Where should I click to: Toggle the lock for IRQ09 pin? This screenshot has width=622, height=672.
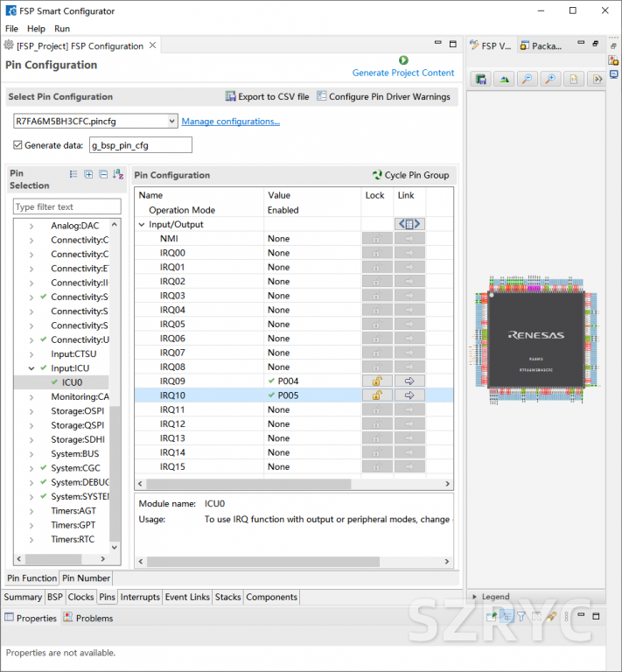tap(376, 381)
